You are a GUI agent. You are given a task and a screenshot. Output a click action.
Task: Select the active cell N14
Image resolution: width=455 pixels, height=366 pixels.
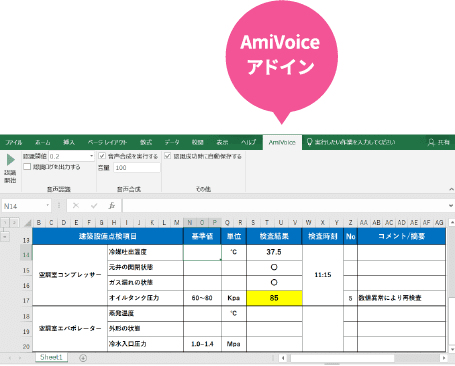pyautogui.click(x=202, y=252)
